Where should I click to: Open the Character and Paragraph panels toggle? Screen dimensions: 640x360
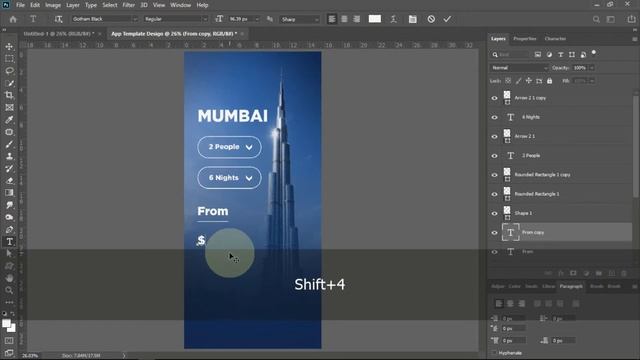point(413,19)
